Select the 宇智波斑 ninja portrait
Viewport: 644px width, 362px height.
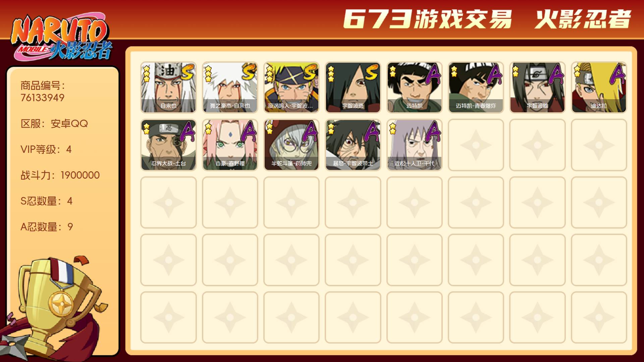pos(353,87)
